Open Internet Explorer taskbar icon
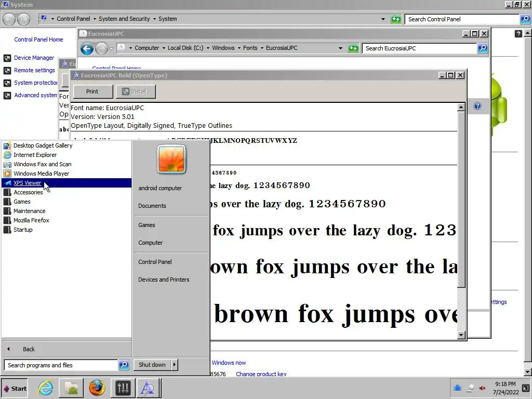The height and width of the screenshot is (399, 532). tap(46, 388)
